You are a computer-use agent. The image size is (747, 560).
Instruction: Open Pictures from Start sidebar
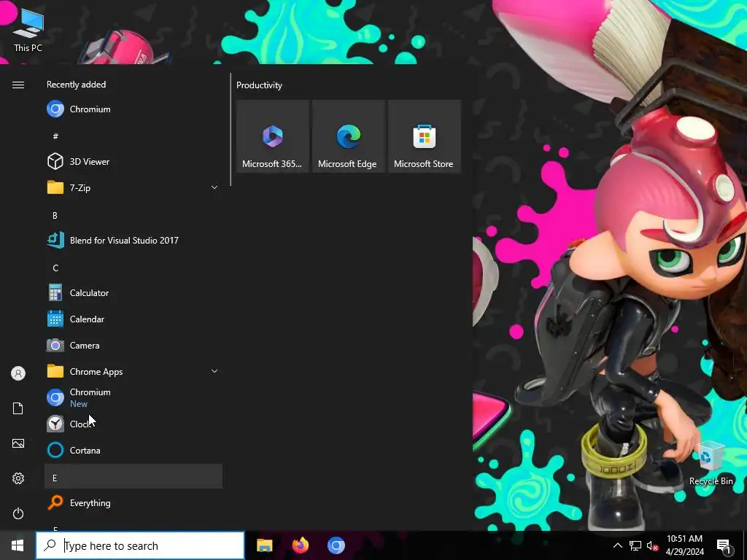pos(18,443)
